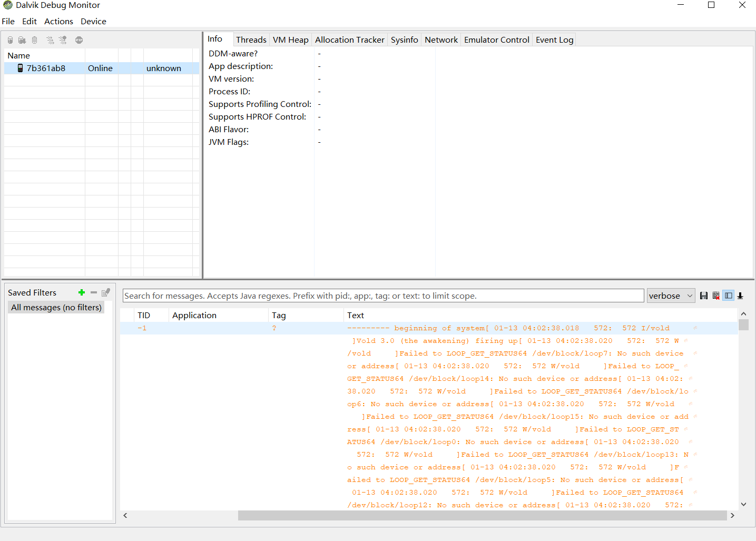Click the Supports HPROF Control: label
Screen dimensions: 756x541
click(257, 116)
